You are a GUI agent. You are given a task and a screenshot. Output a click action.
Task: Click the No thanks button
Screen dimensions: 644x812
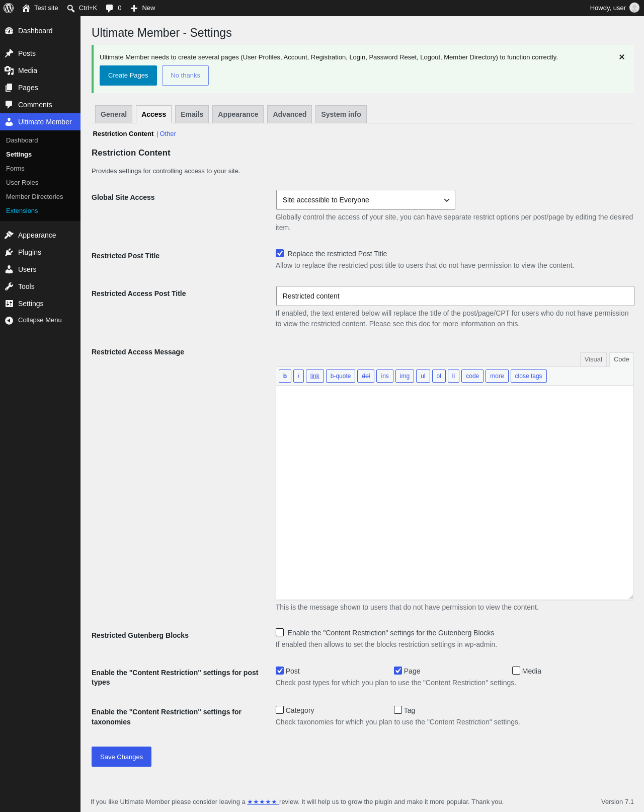coord(185,76)
